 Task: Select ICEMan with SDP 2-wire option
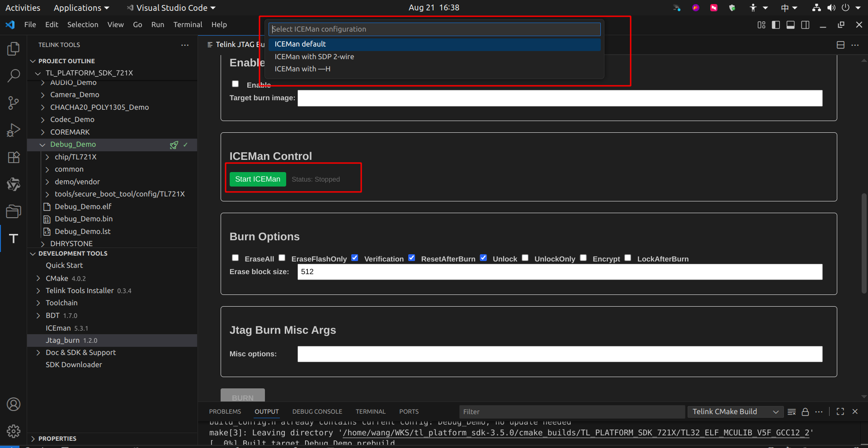point(314,57)
